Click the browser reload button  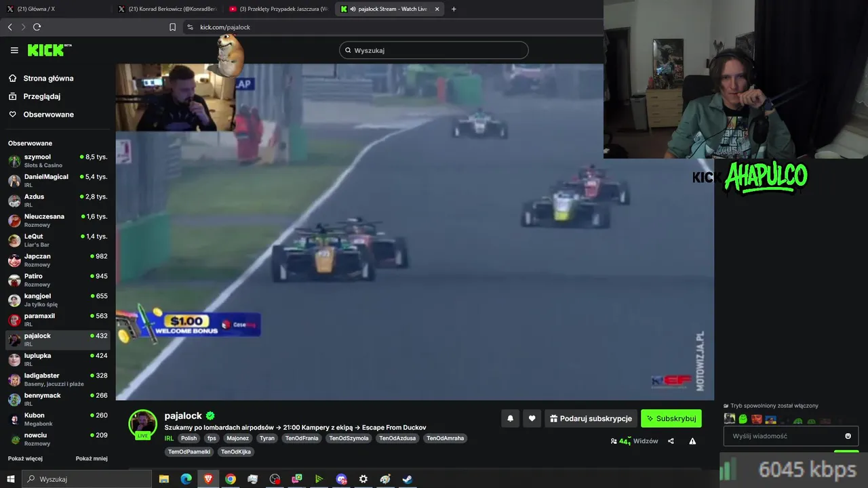pyautogui.click(x=37, y=27)
